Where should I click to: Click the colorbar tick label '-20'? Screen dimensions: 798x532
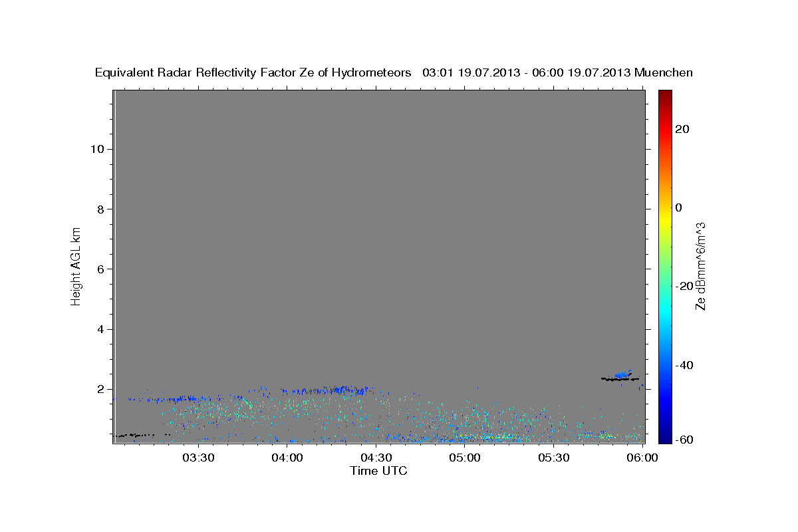pos(684,286)
